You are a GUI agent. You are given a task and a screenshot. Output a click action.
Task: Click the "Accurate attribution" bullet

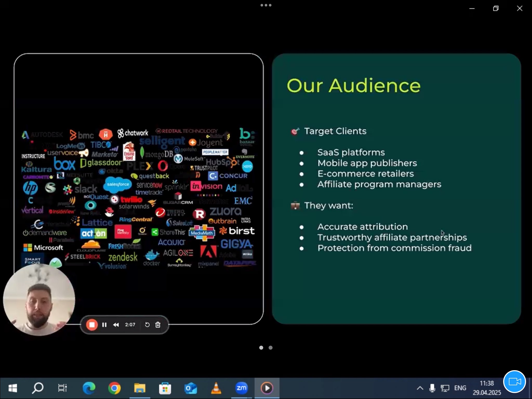pos(363,227)
